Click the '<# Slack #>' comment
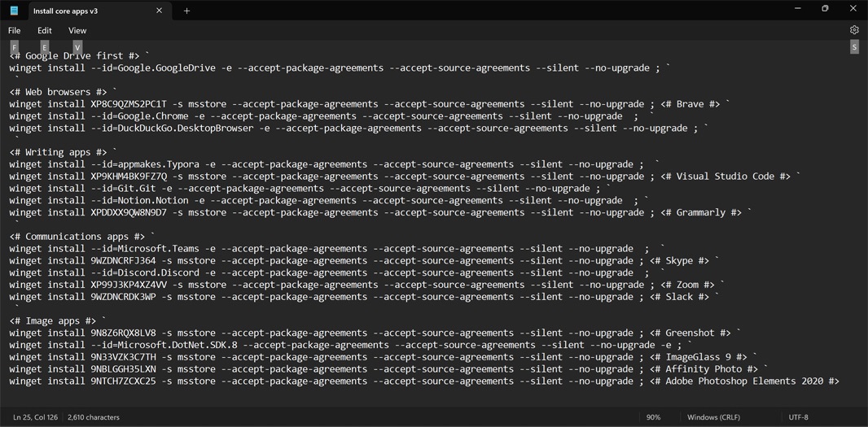This screenshot has height=427, width=868. (679, 297)
